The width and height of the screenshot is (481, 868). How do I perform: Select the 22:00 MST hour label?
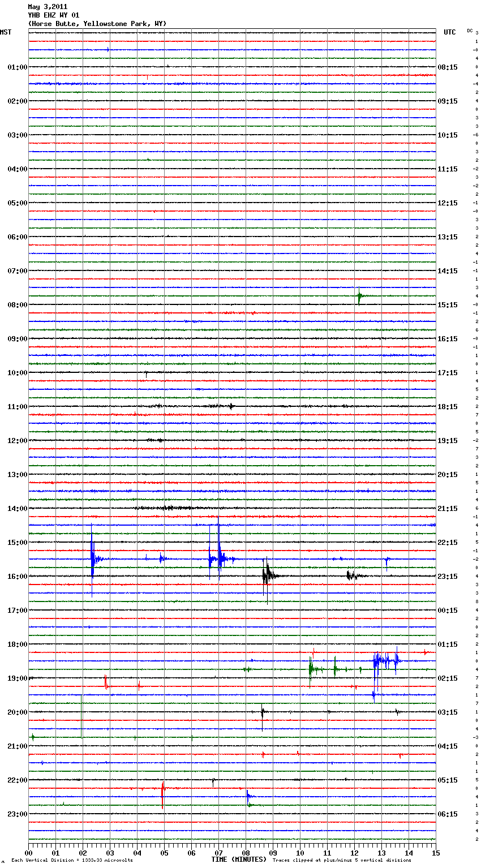(x=17, y=780)
